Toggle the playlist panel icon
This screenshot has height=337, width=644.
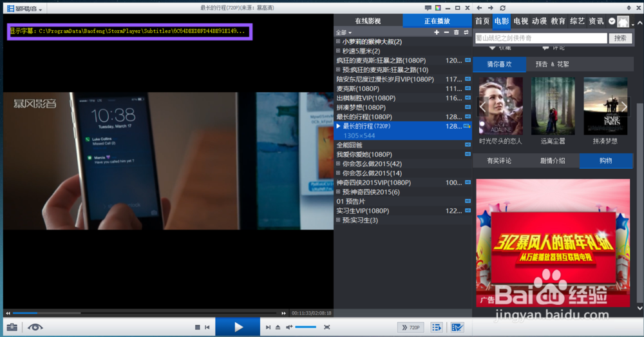coord(436,327)
